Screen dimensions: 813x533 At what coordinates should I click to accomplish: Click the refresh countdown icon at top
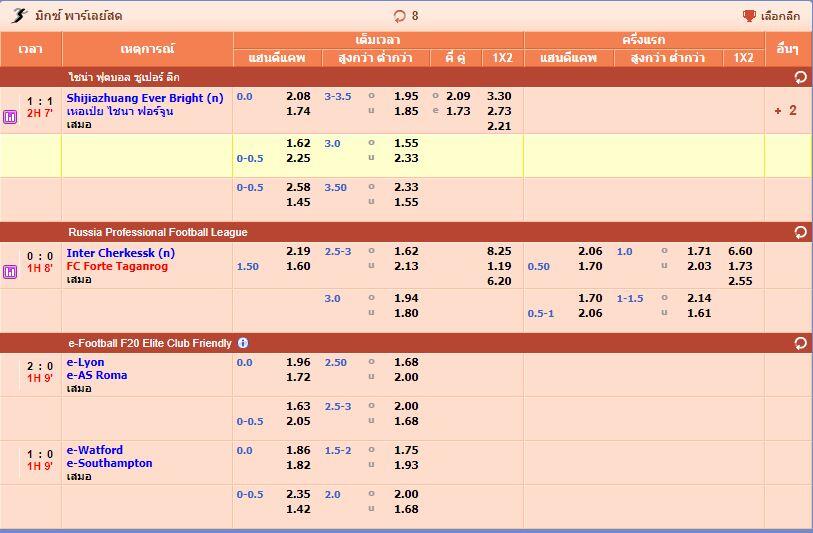pyautogui.click(x=400, y=16)
